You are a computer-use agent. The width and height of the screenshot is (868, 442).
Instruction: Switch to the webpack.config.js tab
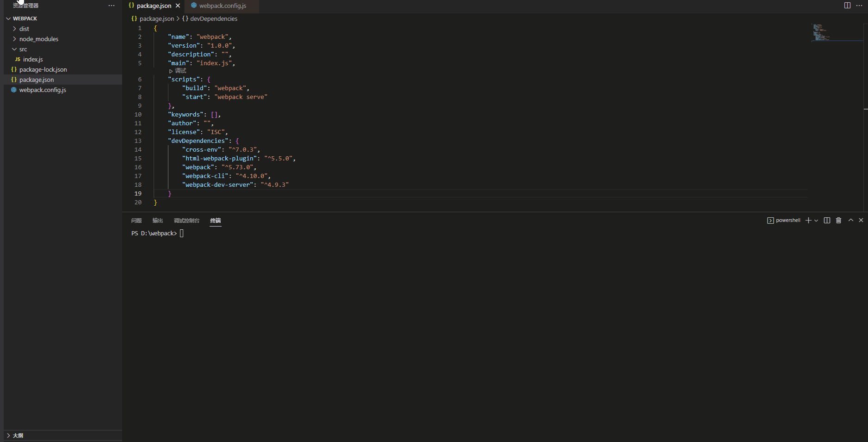tap(222, 6)
